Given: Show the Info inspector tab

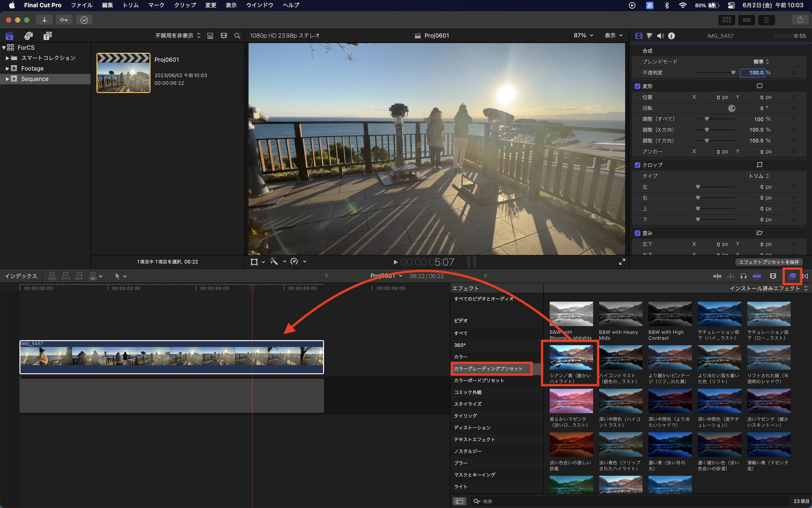Looking at the screenshot, I should 672,36.
